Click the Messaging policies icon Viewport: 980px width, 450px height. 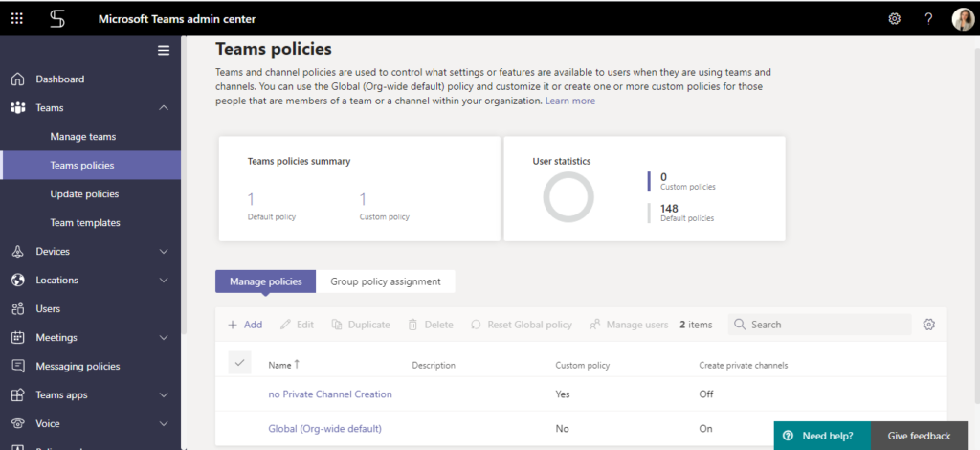click(18, 367)
